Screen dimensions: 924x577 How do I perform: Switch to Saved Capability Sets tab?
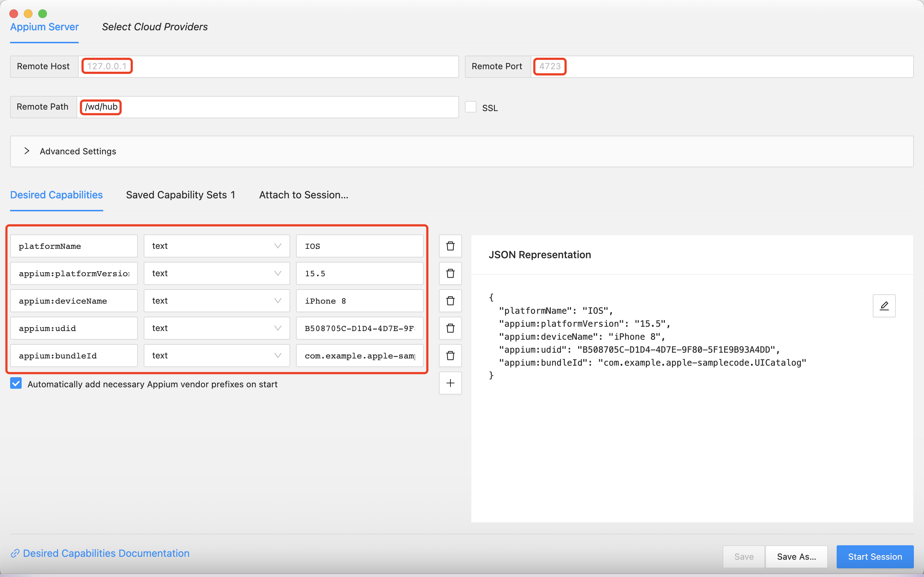pyautogui.click(x=180, y=195)
